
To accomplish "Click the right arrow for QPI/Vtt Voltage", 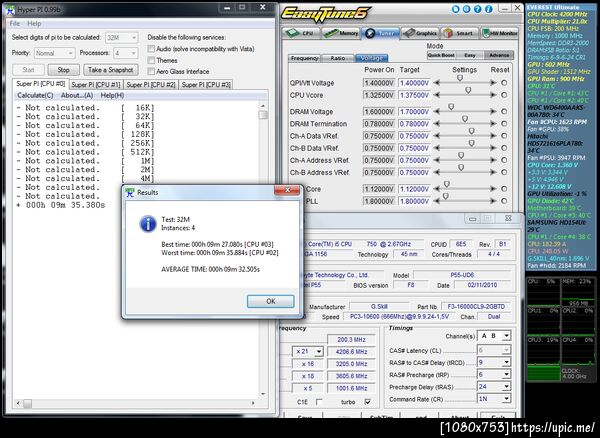I will pos(494,83).
